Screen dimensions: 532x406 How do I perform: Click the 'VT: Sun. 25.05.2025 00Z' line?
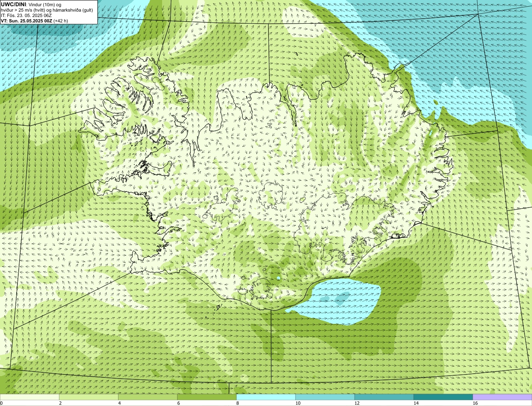pos(26,20)
